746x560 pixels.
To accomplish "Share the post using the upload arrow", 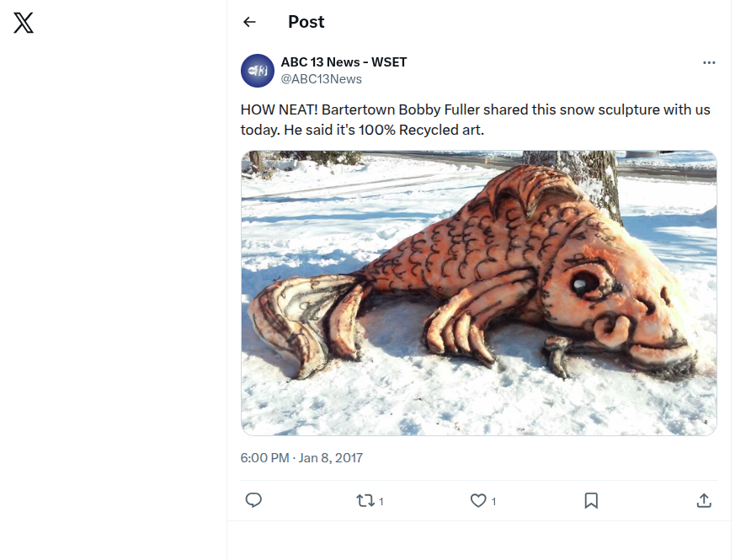I will click(x=704, y=500).
